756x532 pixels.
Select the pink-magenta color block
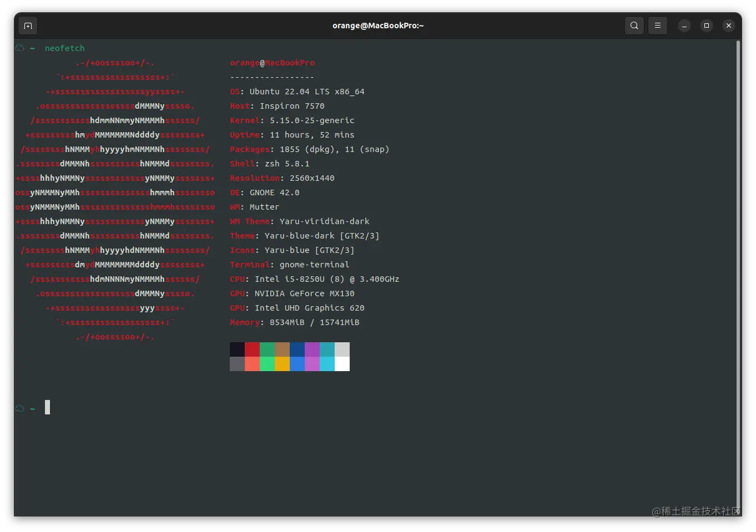(313, 364)
